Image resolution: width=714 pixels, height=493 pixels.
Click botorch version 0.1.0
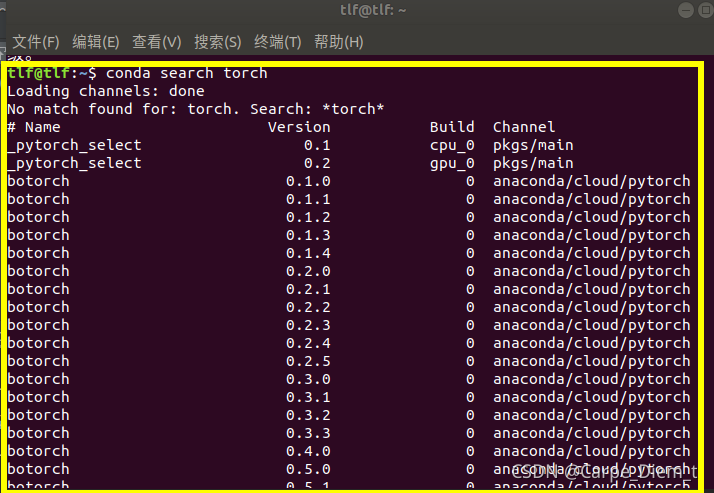point(308,181)
